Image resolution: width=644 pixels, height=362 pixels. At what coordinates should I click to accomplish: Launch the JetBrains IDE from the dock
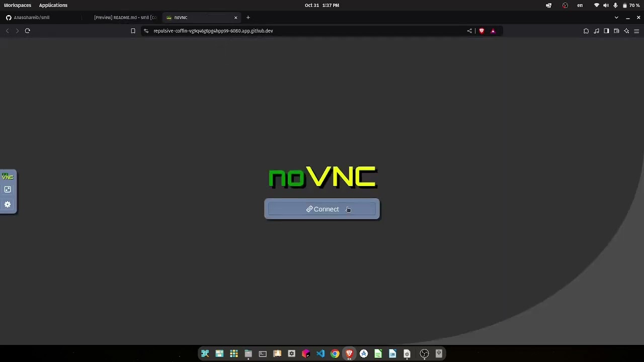[306, 354]
